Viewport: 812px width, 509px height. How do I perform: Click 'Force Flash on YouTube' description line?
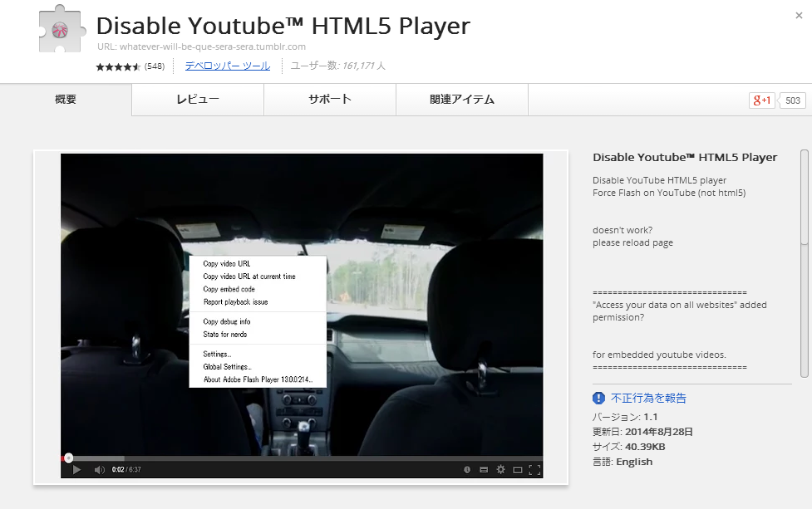tap(669, 193)
